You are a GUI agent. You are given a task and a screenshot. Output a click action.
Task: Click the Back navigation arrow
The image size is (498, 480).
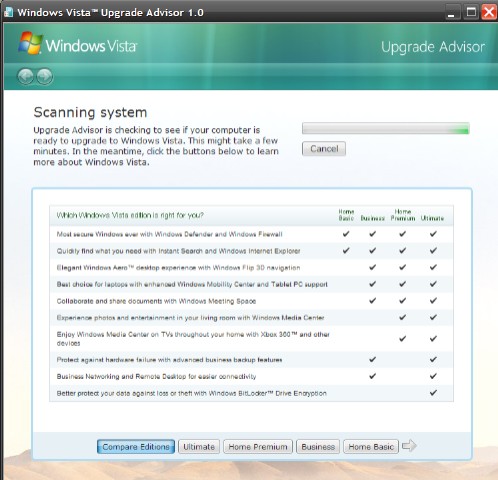pyautogui.click(x=26, y=76)
